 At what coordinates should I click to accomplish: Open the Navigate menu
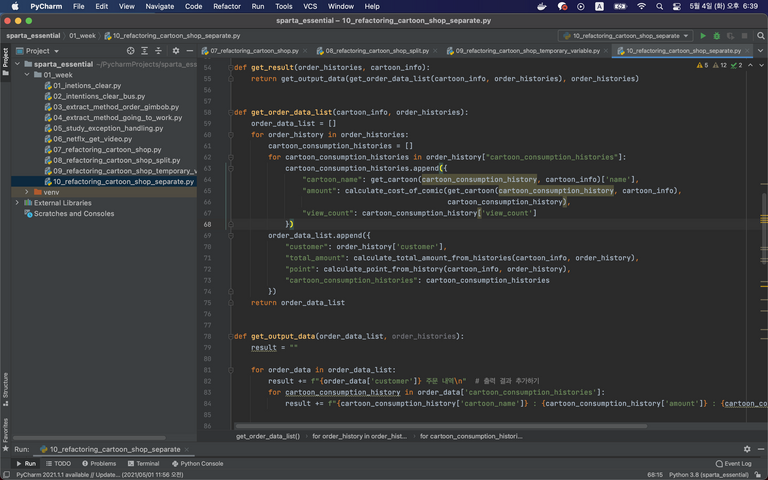pyautogui.click(x=160, y=6)
